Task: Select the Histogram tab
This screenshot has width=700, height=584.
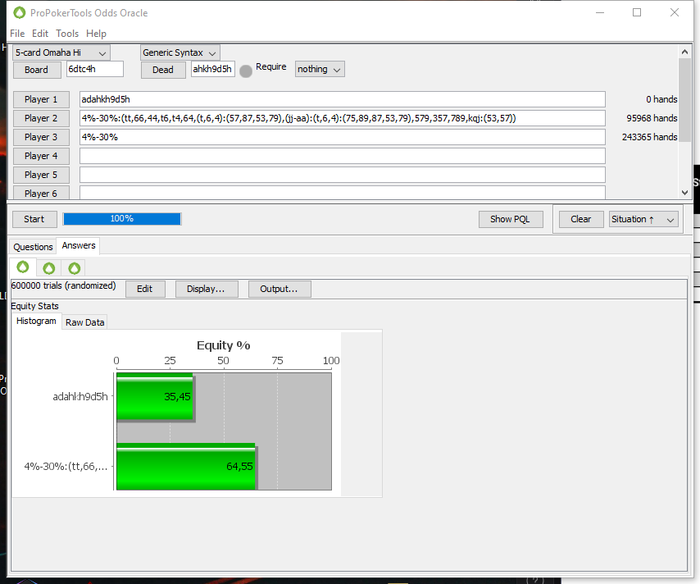Action: click(36, 321)
